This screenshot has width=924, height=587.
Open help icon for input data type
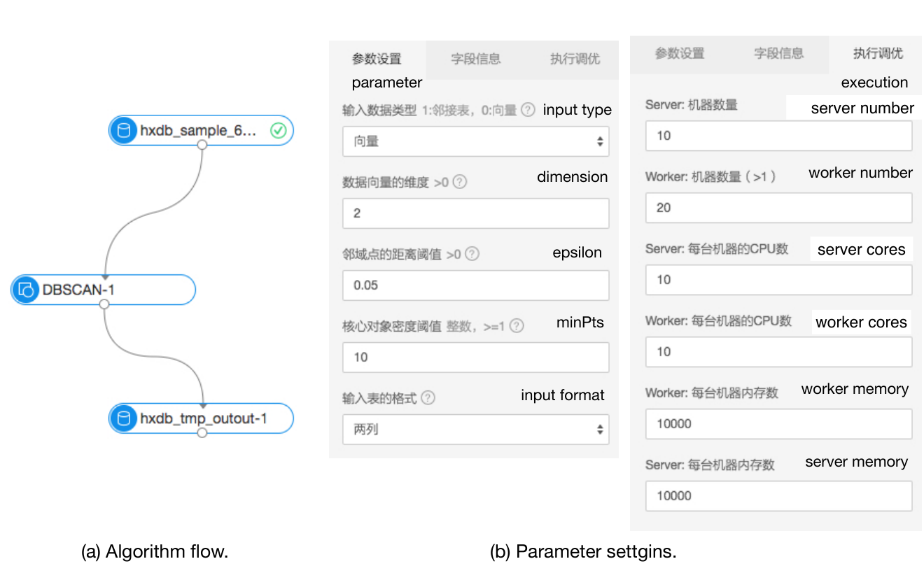[x=528, y=110]
